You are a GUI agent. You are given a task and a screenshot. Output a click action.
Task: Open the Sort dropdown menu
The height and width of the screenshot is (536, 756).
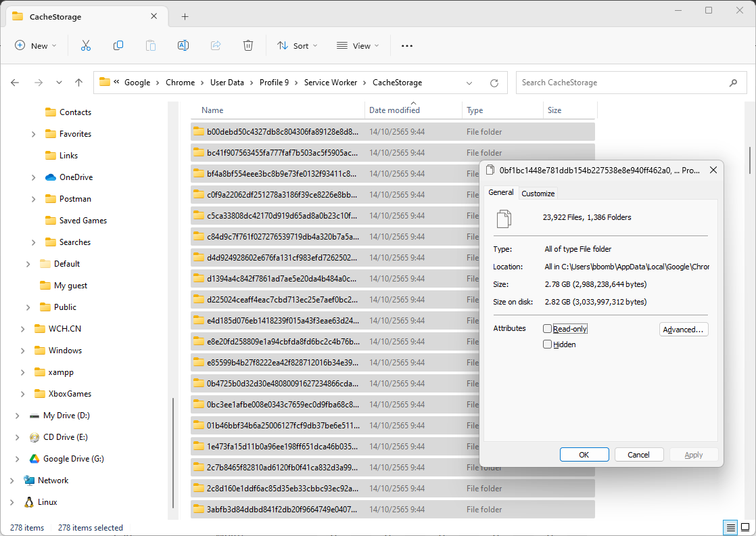coord(297,46)
